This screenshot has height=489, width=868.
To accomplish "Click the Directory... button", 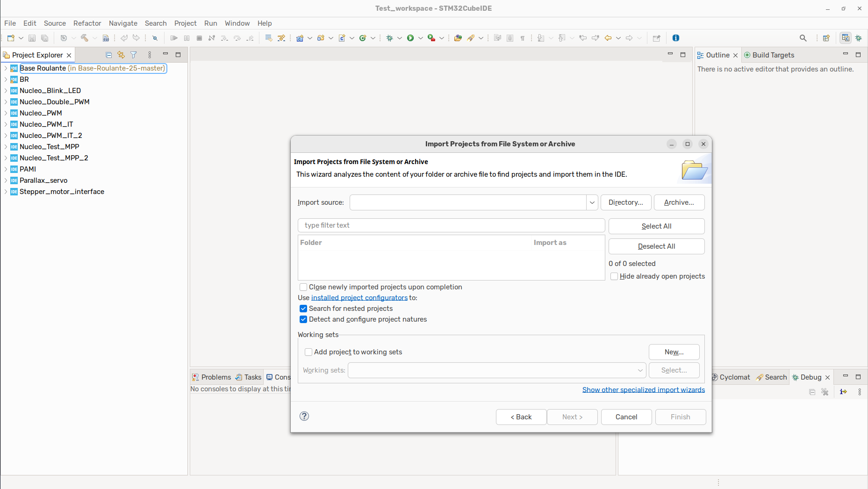I will coord(626,202).
